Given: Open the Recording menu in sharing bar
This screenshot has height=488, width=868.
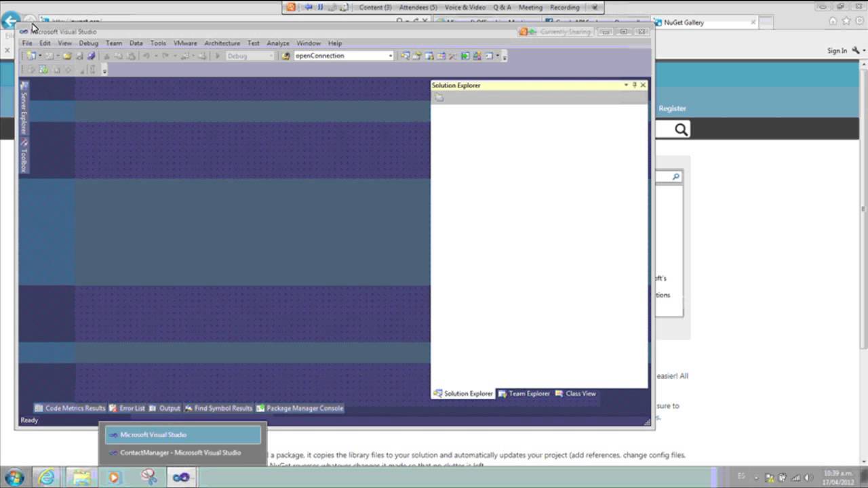Looking at the screenshot, I should (x=565, y=7).
